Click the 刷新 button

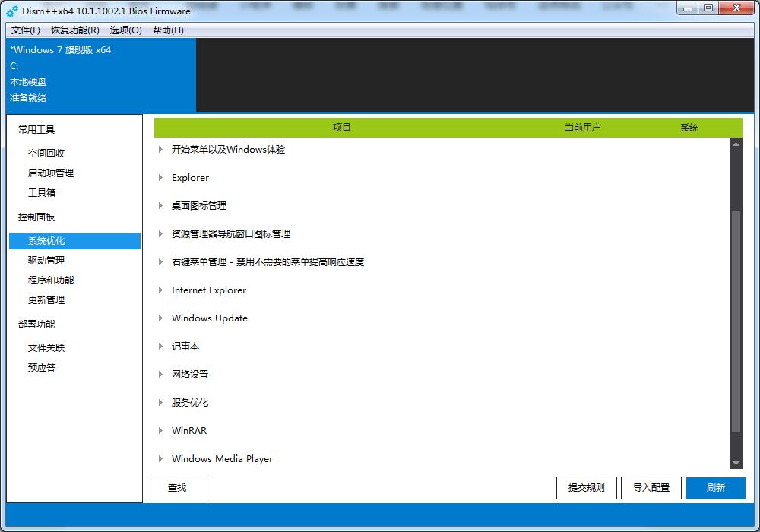(715, 487)
